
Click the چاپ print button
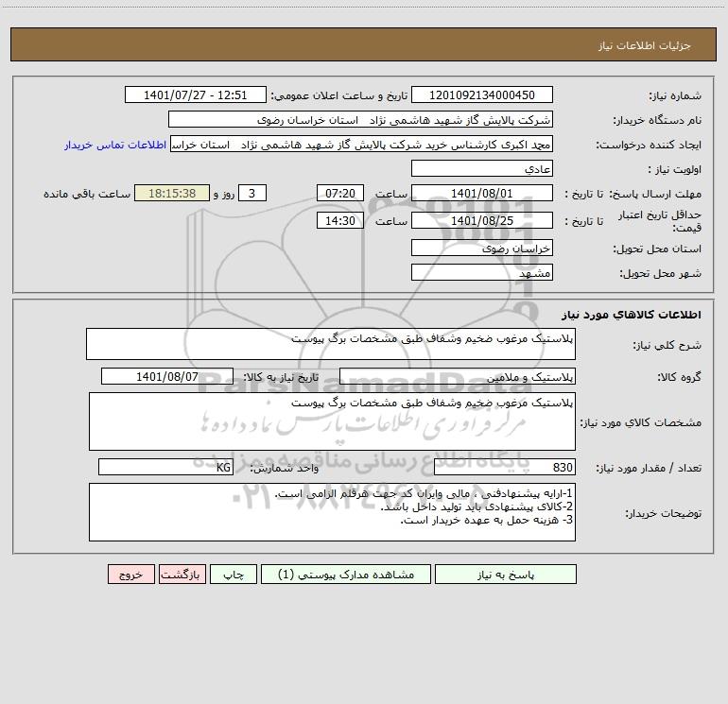234,575
